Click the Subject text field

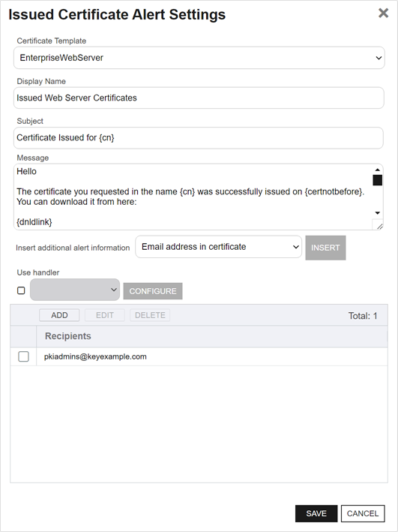pyautogui.click(x=199, y=138)
